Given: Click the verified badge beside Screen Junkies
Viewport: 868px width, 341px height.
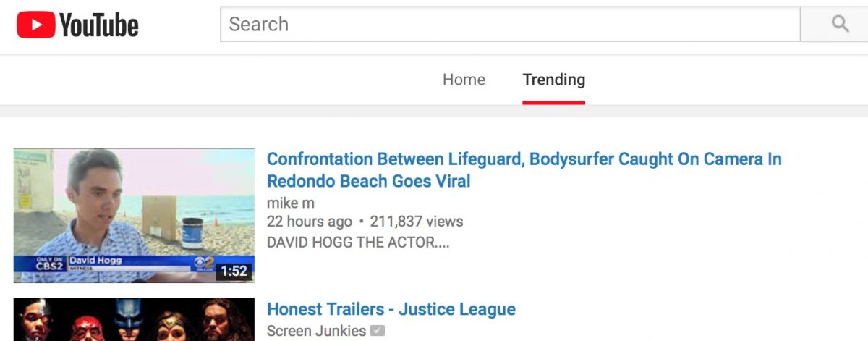Looking at the screenshot, I should coord(377,331).
